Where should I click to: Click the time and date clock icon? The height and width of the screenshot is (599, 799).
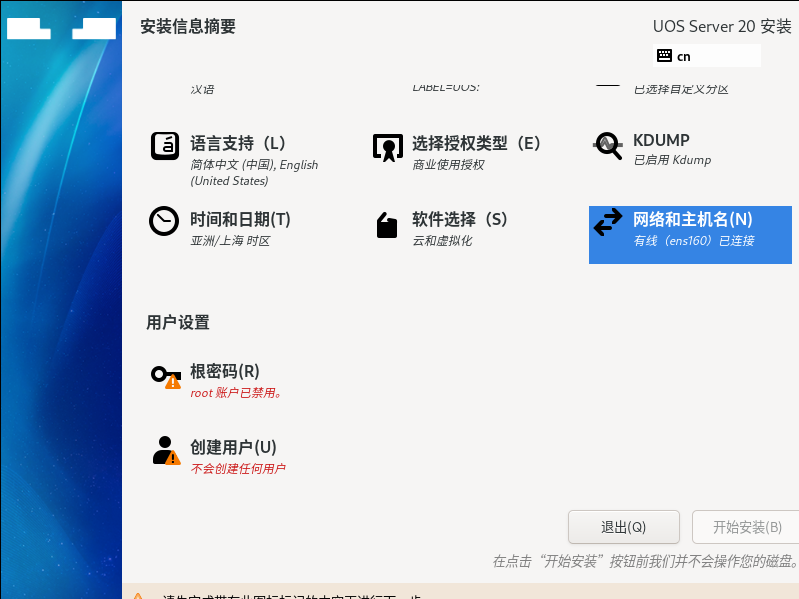point(164,221)
